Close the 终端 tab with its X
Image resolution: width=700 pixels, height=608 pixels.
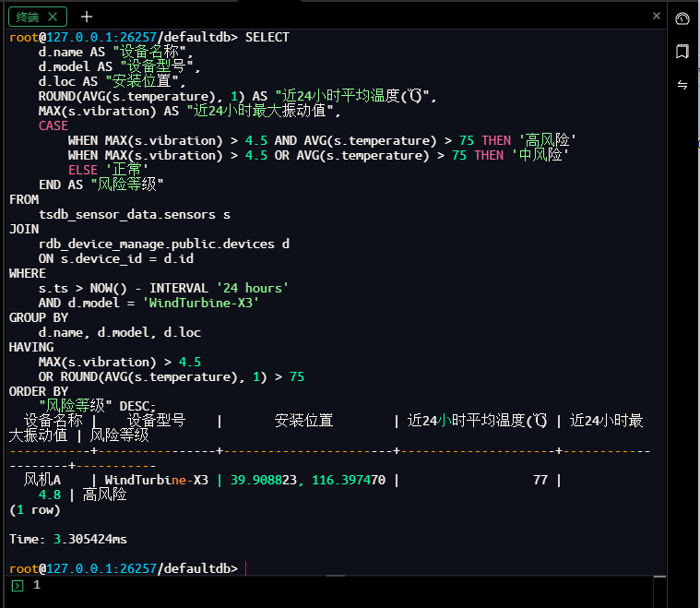coord(53,17)
